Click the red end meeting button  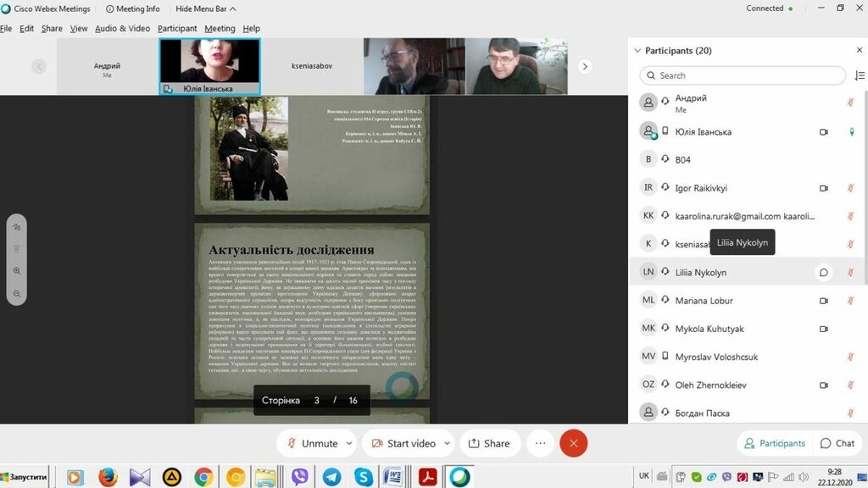pos(574,443)
